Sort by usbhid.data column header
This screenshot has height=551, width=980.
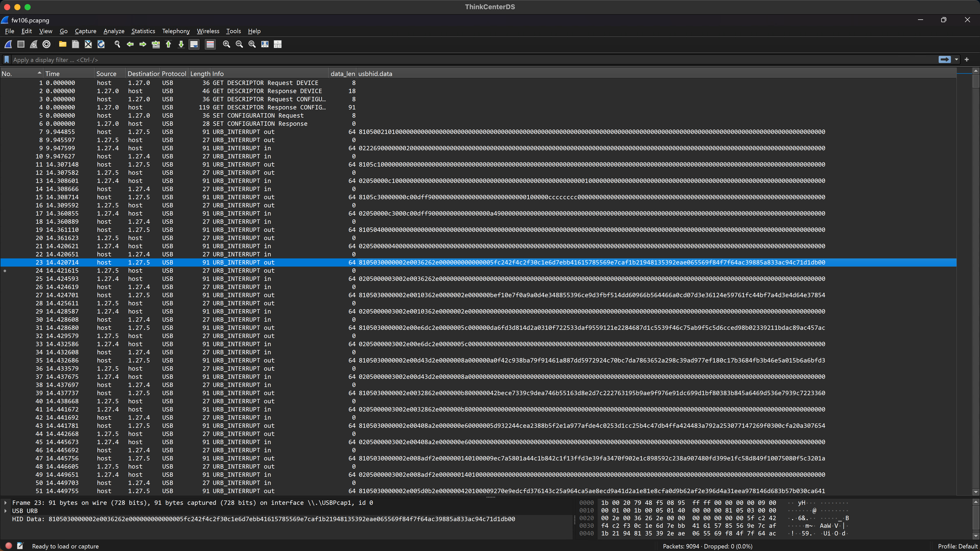(x=656, y=74)
